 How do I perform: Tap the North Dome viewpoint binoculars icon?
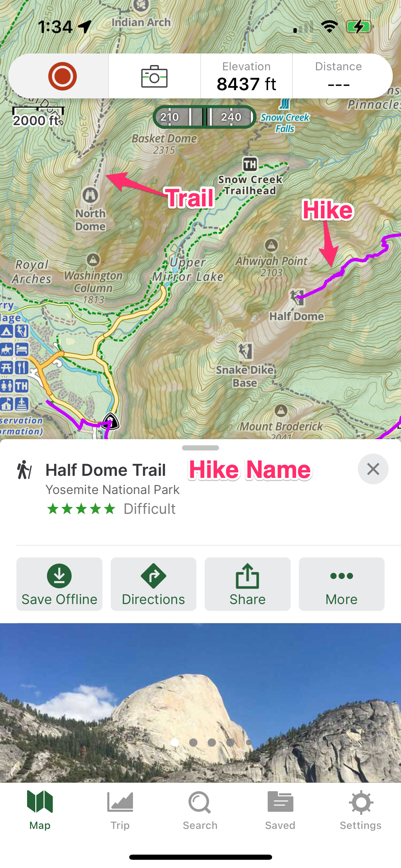(x=90, y=195)
